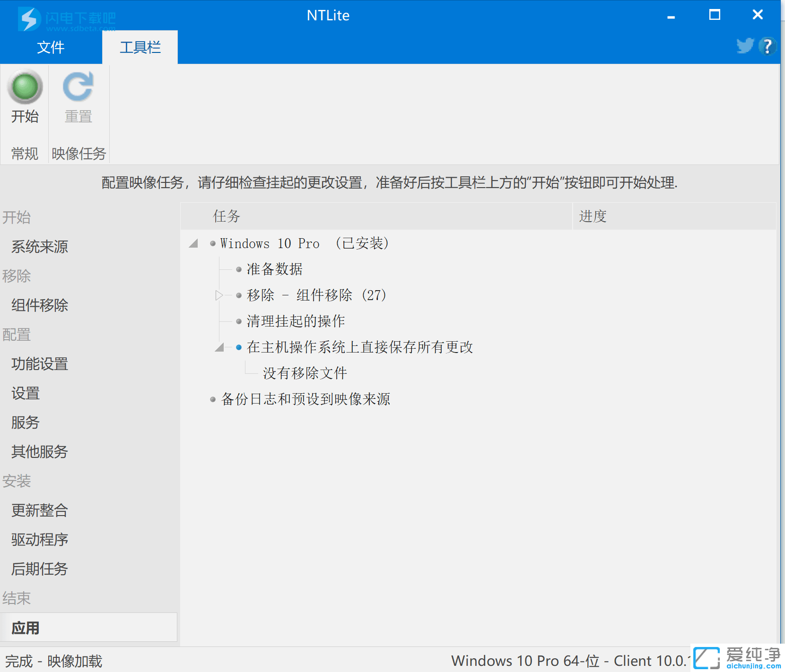This screenshot has height=672, width=785.
Task: Open the Twitter icon
Action: [x=744, y=46]
